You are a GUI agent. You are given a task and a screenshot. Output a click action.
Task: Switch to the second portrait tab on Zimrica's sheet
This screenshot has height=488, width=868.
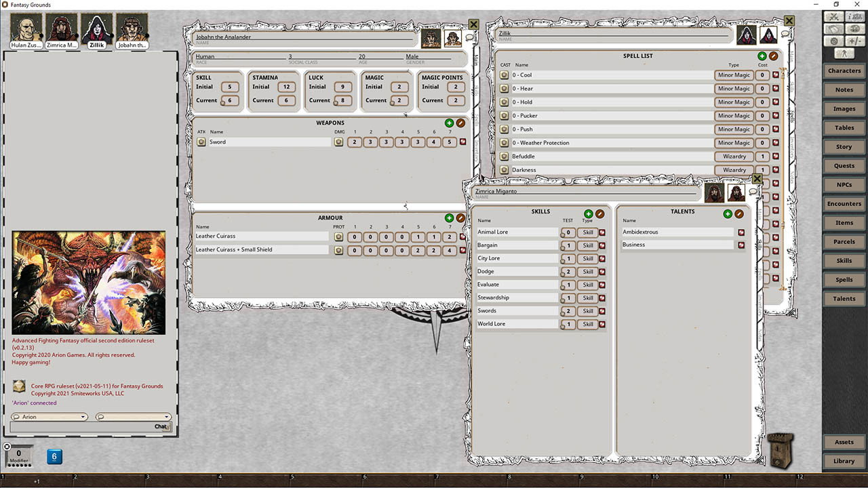736,192
